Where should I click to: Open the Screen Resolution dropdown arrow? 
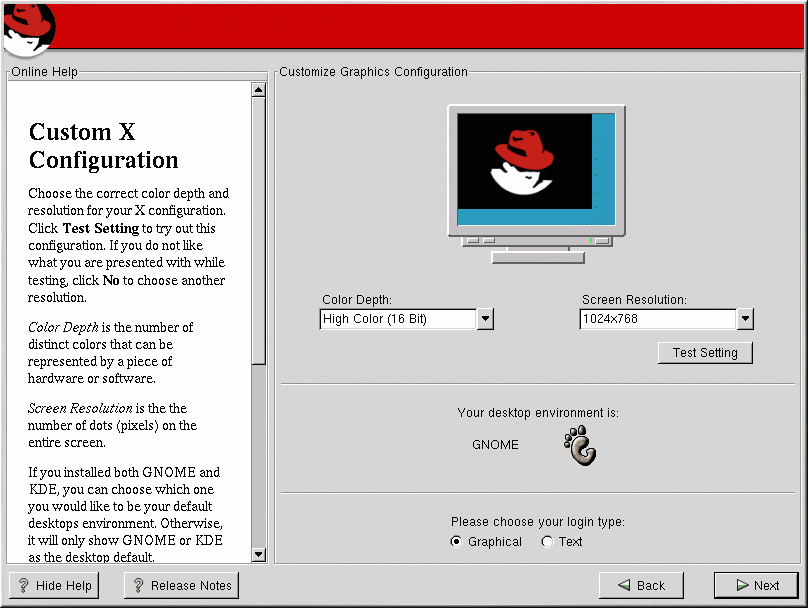click(745, 319)
